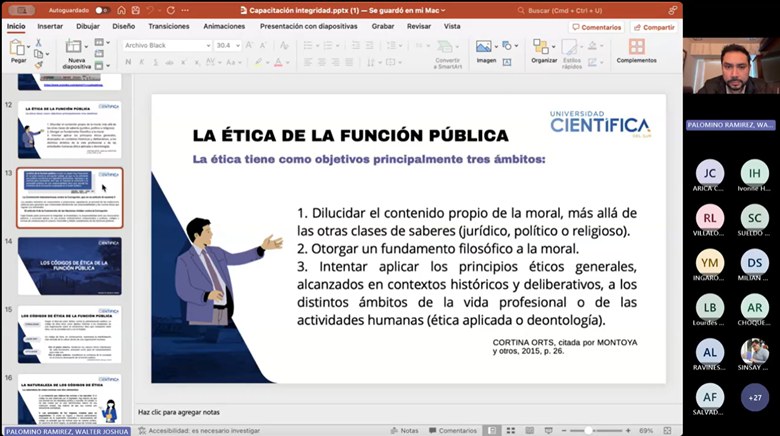Toggle the Notas pane in status bar

[404, 430]
